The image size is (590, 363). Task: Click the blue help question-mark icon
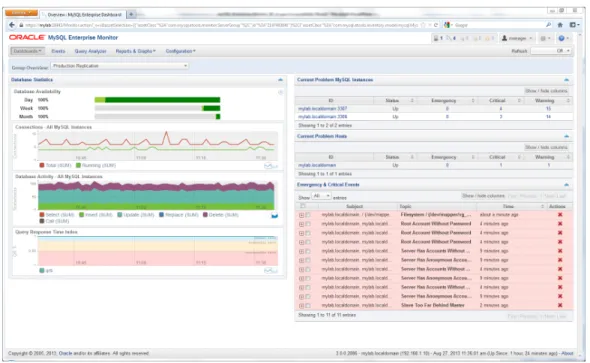point(561,38)
